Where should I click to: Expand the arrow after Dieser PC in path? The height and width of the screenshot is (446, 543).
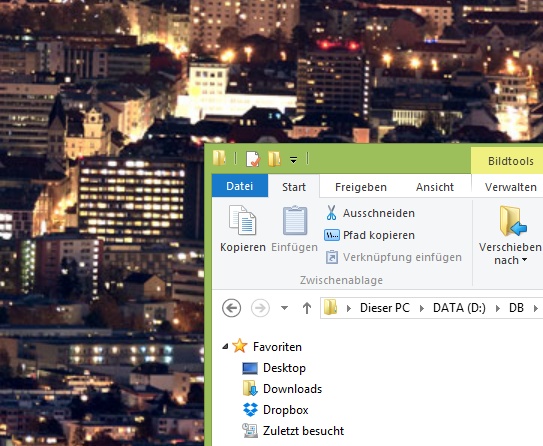coord(422,308)
